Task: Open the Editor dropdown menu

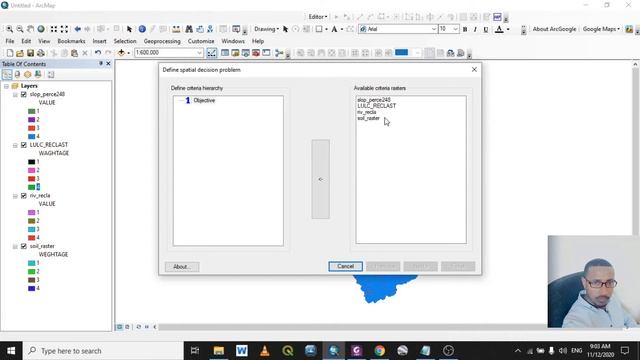Action: pyautogui.click(x=318, y=17)
